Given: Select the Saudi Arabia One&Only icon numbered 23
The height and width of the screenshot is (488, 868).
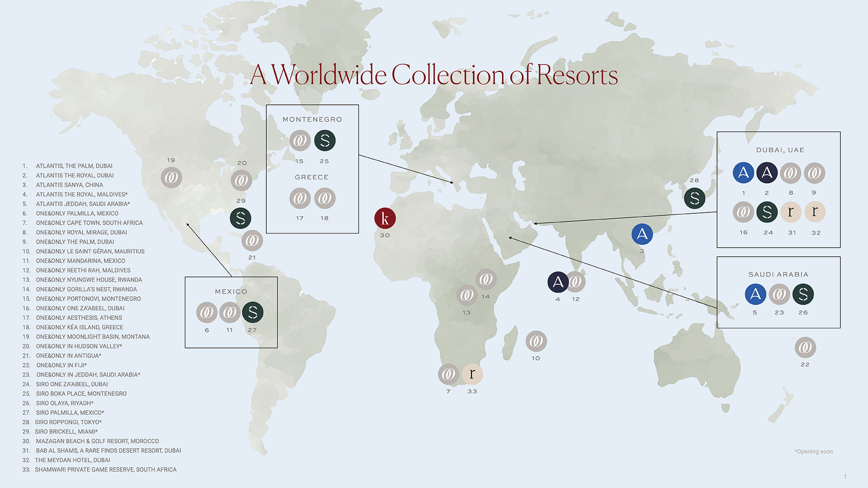Looking at the screenshot, I should 779,295.
